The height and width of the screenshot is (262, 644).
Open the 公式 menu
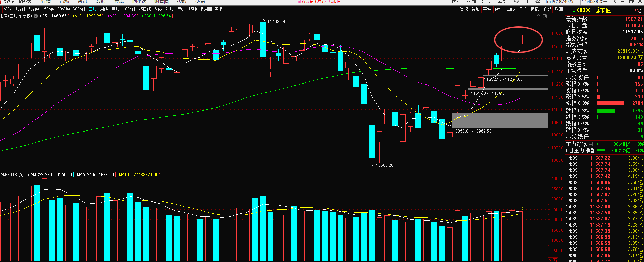click(486, 2)
